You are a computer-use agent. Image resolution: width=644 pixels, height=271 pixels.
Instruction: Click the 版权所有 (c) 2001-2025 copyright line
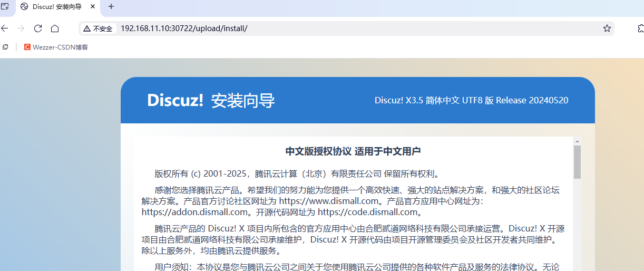tap(297, 173)
